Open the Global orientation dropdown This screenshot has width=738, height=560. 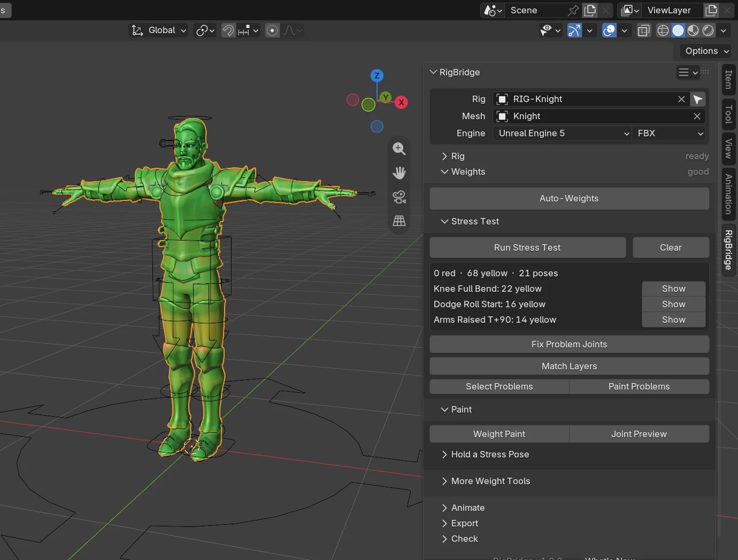coord(158,30)
